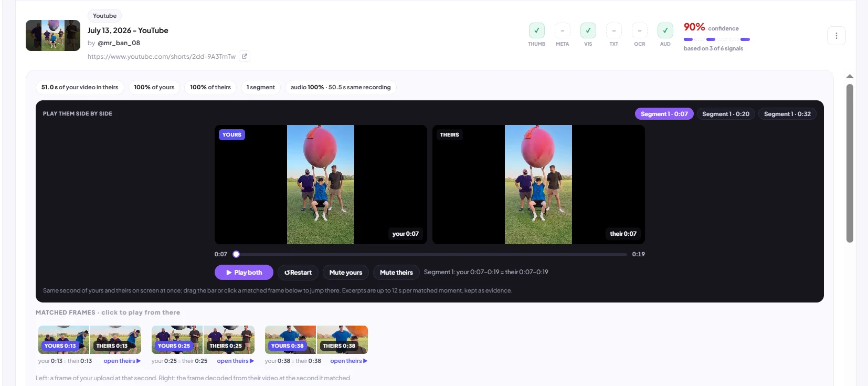This screenshot has width=868, height=386.
Task: Click the AUD signal checkmark badge
Action: coord(665,30)
